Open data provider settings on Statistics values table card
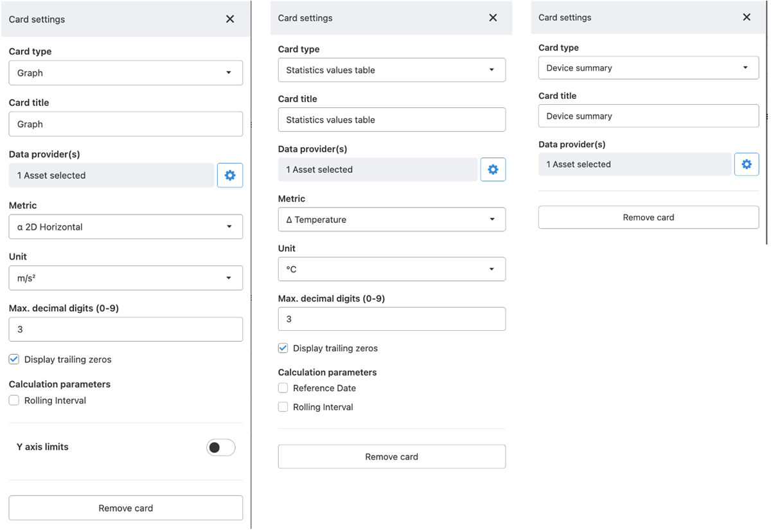771x532 pixels. [493, 169]
